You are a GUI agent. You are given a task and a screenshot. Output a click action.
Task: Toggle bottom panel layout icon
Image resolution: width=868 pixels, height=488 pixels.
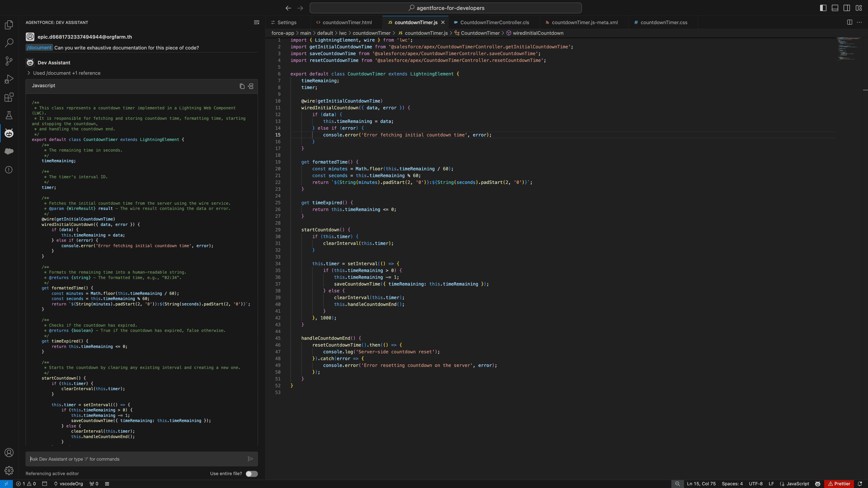pyautogui.click(x=835, y=8)
